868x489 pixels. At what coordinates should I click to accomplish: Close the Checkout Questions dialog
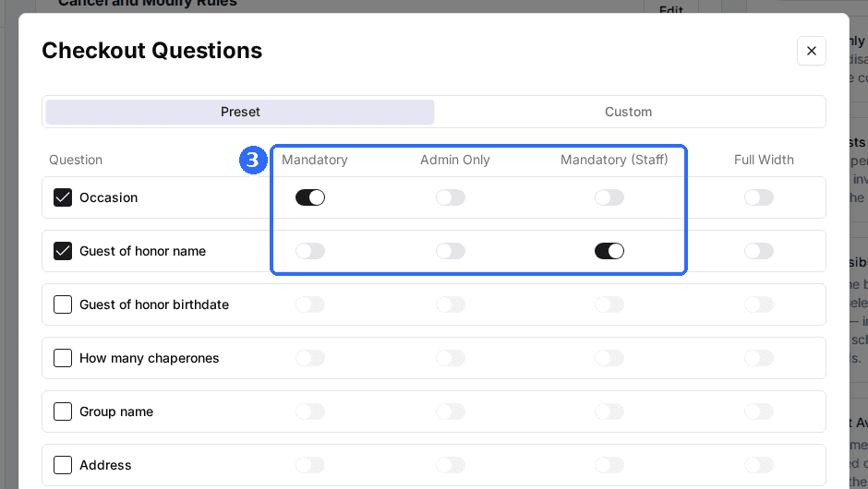[812, 51]
